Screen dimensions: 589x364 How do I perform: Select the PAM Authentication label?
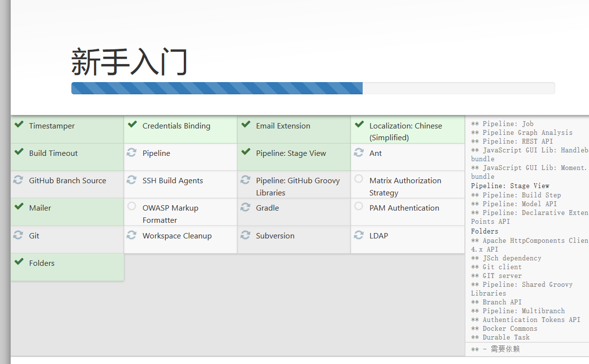tap(404, 208)
